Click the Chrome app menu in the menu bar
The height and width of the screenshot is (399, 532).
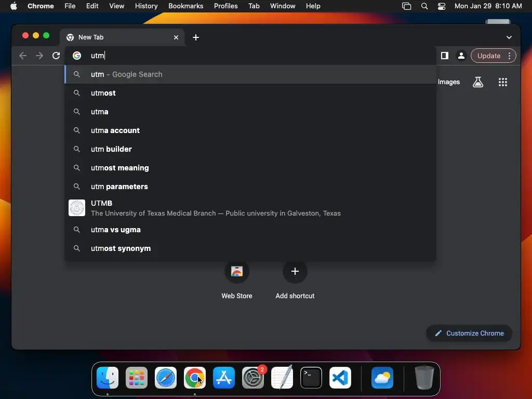[41, 6]
